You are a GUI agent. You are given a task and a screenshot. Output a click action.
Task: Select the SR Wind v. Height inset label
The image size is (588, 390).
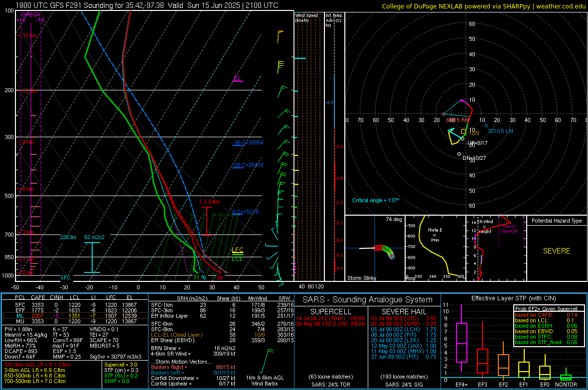[484, 227]
